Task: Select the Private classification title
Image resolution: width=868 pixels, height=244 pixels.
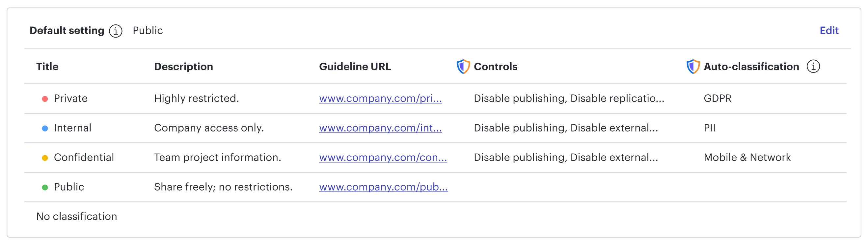Action: pyautogui.click(x=71, y=99)
